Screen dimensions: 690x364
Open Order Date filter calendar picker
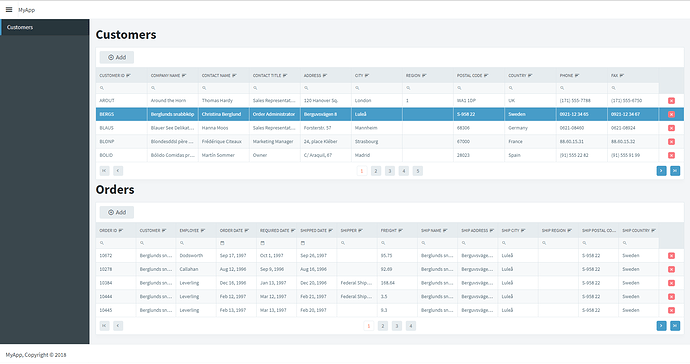pyautogui.click(x=222, y=243)
